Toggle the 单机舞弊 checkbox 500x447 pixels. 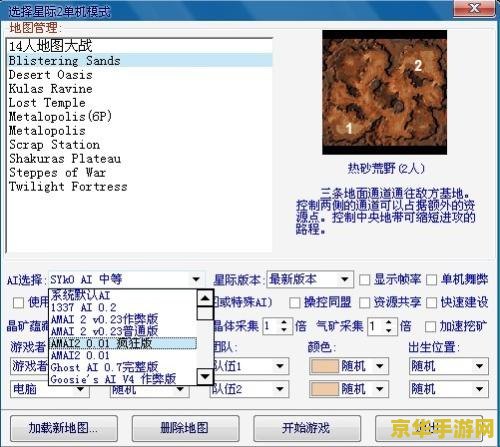432,280
